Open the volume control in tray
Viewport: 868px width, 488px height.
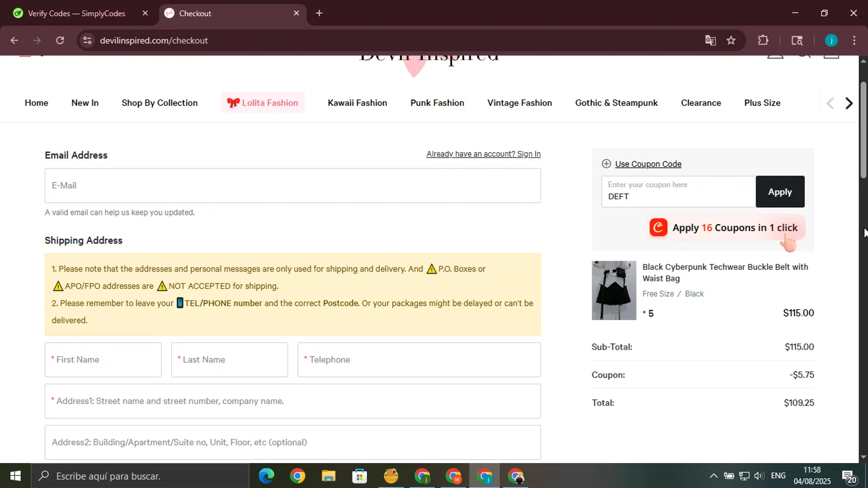click(x=759, y=476)
